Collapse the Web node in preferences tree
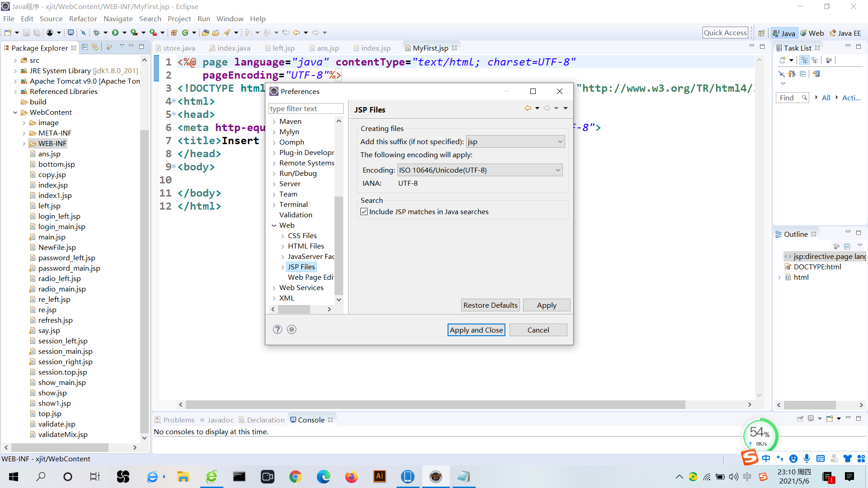The height and width of the screenshot is (488, 868). point(274,225)
